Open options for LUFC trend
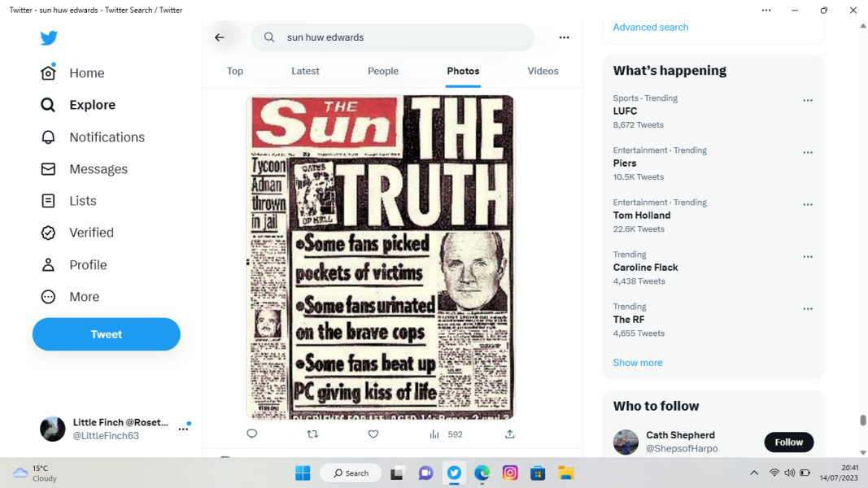This screenshot has height=488, width=868. [808, 100]
